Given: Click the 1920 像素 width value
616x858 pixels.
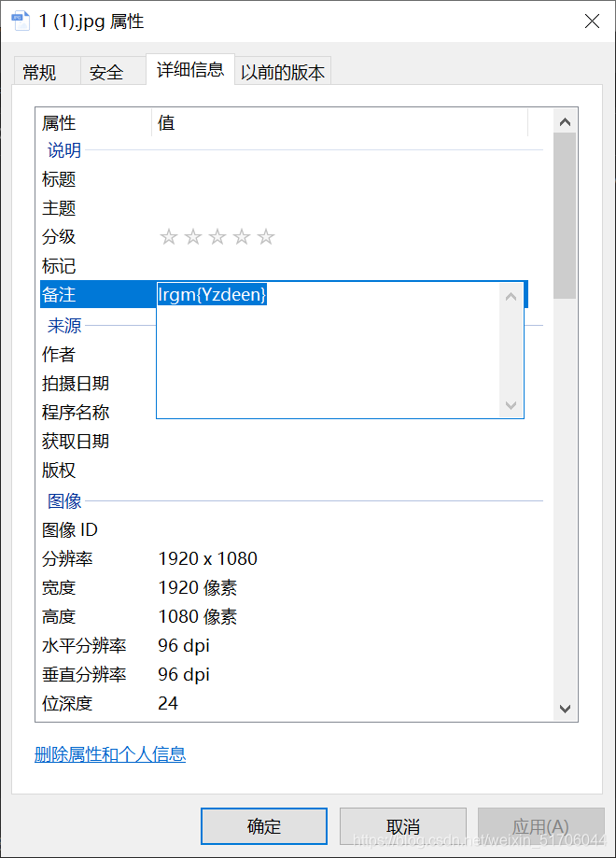Looking at the screenshot, I should pyautogui.click(x=198, y=587).
